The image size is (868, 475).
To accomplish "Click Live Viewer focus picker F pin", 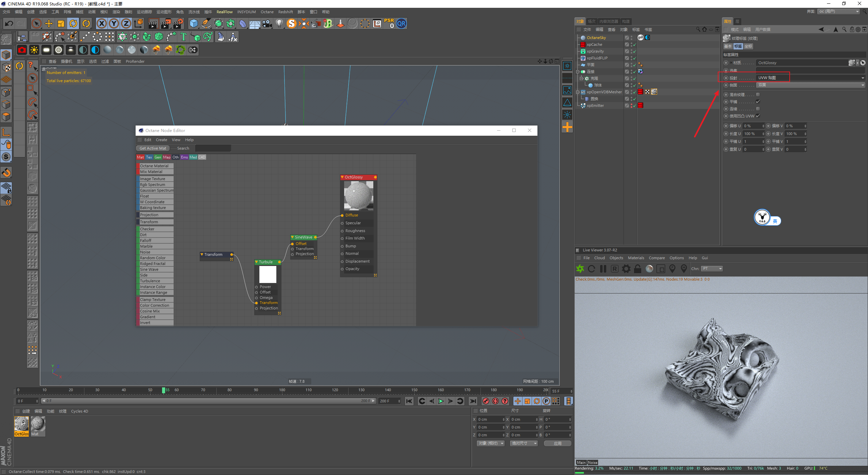I will click(672, 269).
